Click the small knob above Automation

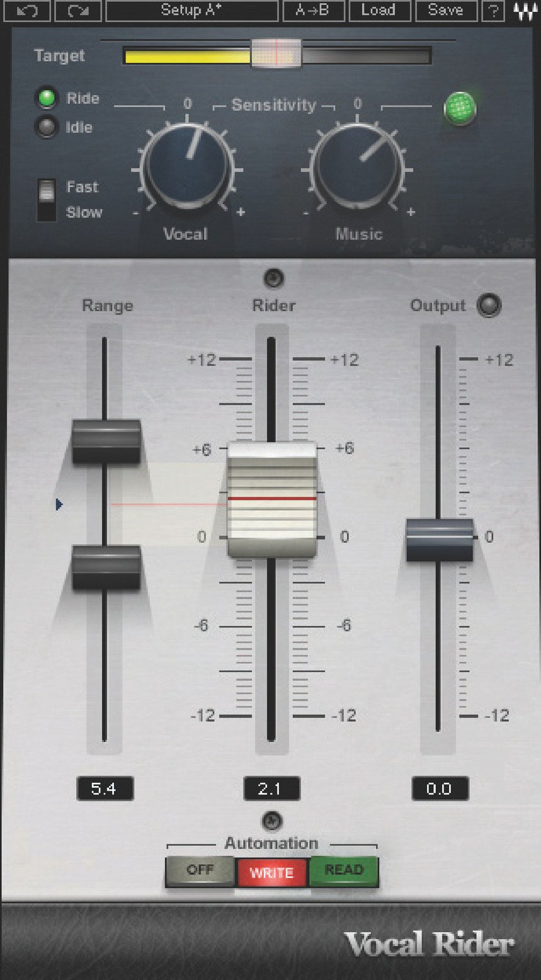coord(271,821)
